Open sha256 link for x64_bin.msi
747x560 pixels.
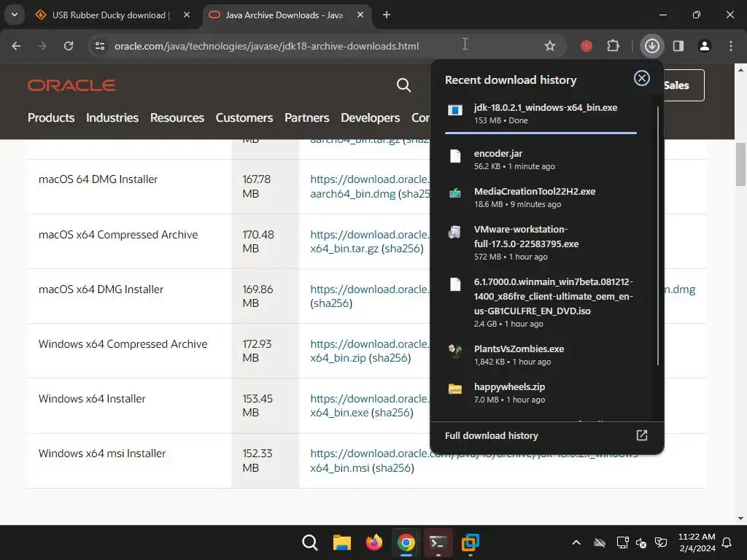pos(393,467)
